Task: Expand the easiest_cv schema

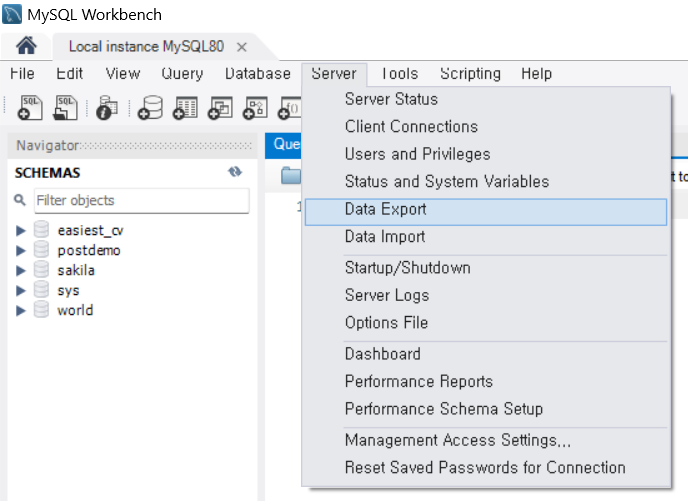Action: pos(21,231)
